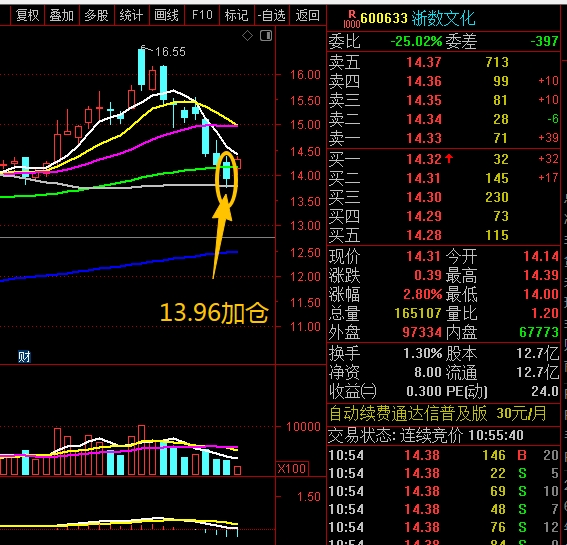Open the 多股 multi-stock view
The image size is (567, 545).
pos(97,16)
